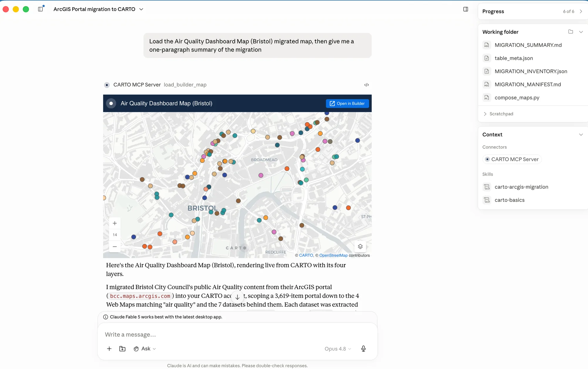The height and width of the screenshot is (369, 588).
Task: Click the plus attach button
Action: click(x=109, y=349)
